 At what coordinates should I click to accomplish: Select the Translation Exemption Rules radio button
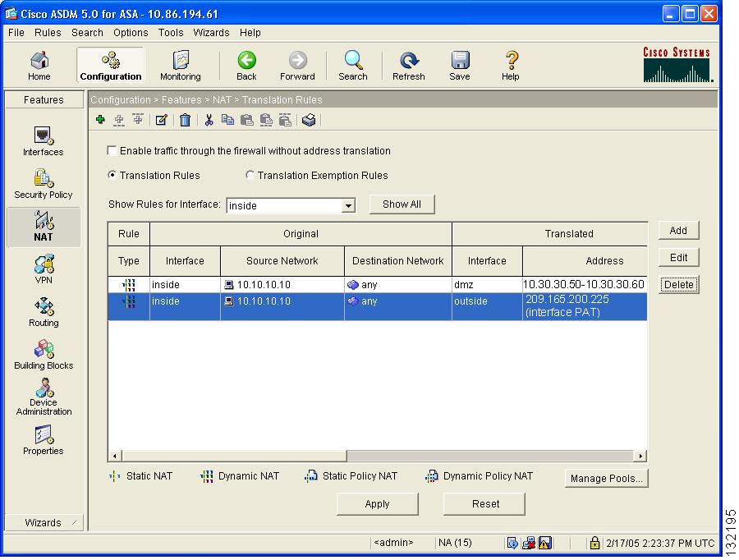[x=250, y=175]
